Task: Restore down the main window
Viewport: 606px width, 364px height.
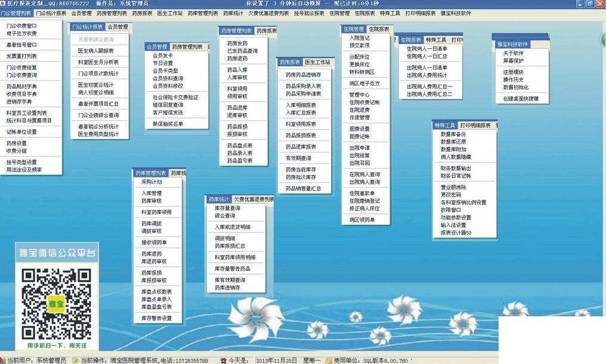Action: click(x=590, y=4)
